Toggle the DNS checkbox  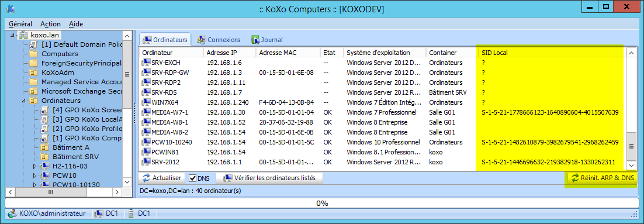point(192,178)
